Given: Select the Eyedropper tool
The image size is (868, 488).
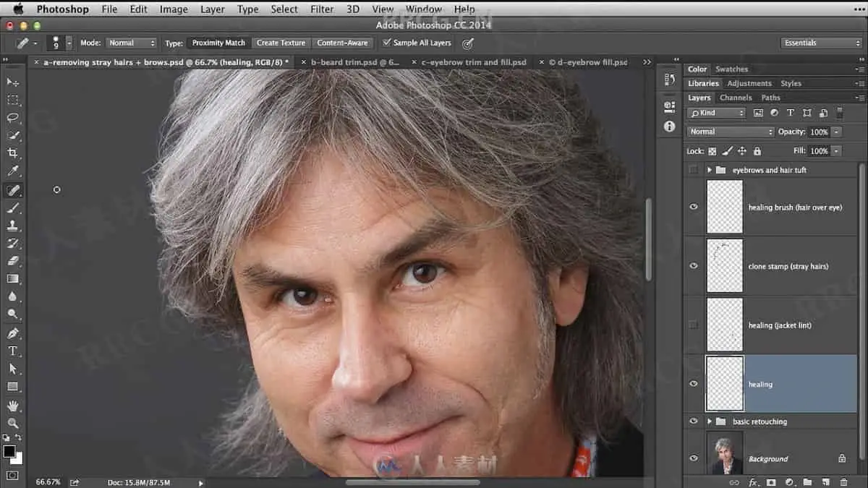Looking at the screenshot, I should click(x=12, y=172).
